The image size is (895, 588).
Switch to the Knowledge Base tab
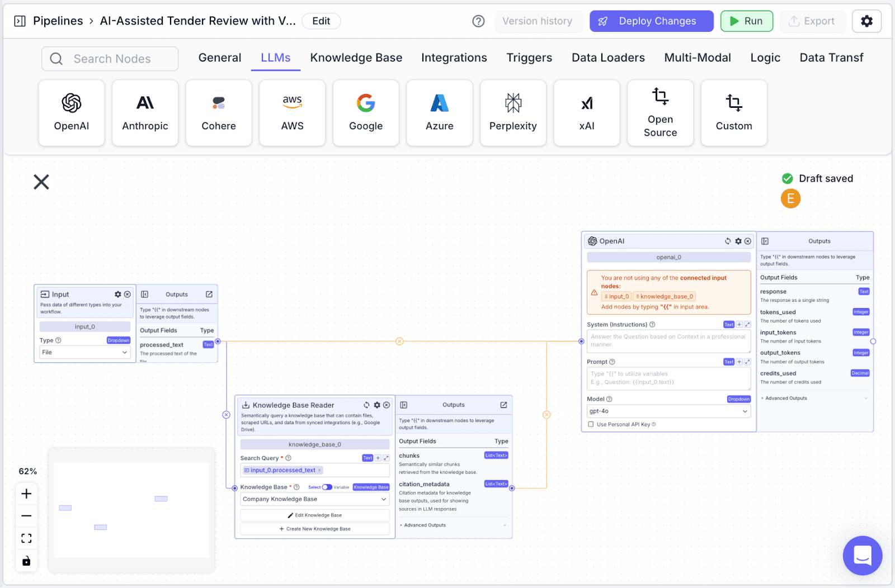(x=356, y=58)
